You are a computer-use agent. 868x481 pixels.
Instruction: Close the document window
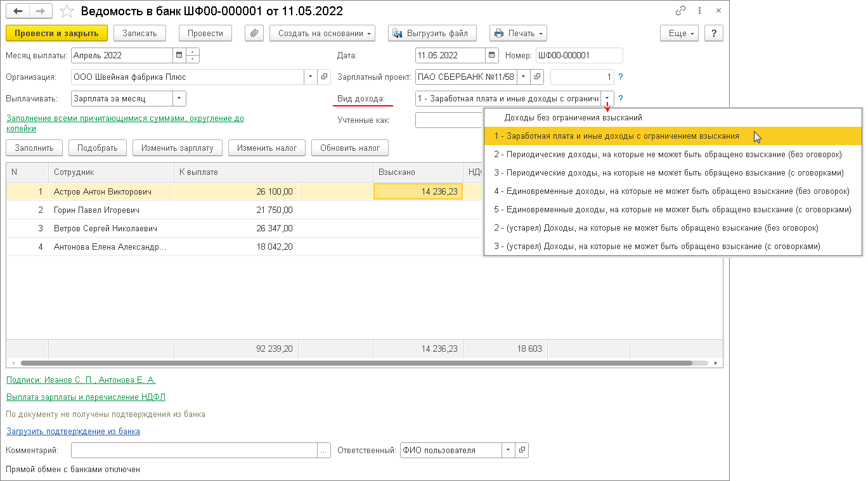718,11
